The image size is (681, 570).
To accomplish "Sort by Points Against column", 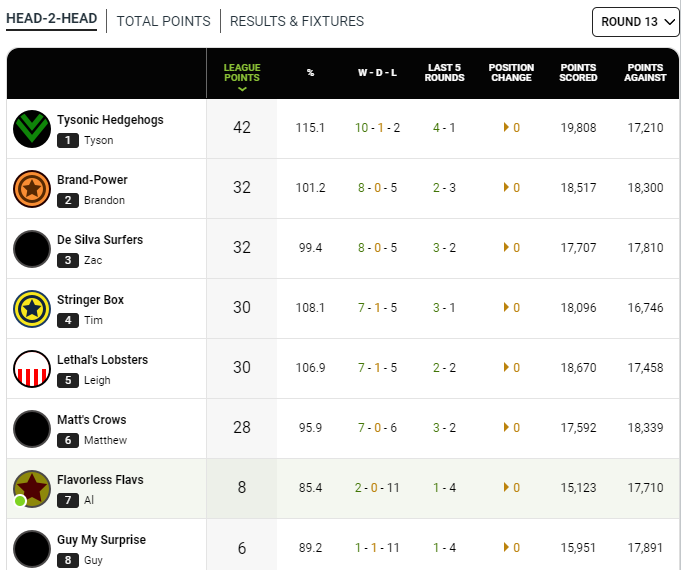I will point(645,73).
